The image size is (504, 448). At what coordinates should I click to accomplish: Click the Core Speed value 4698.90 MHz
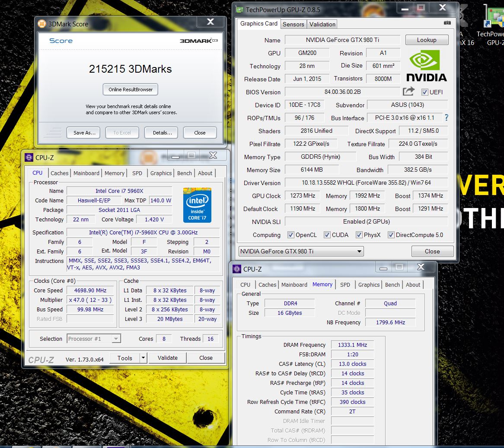(x=90, y=291)
